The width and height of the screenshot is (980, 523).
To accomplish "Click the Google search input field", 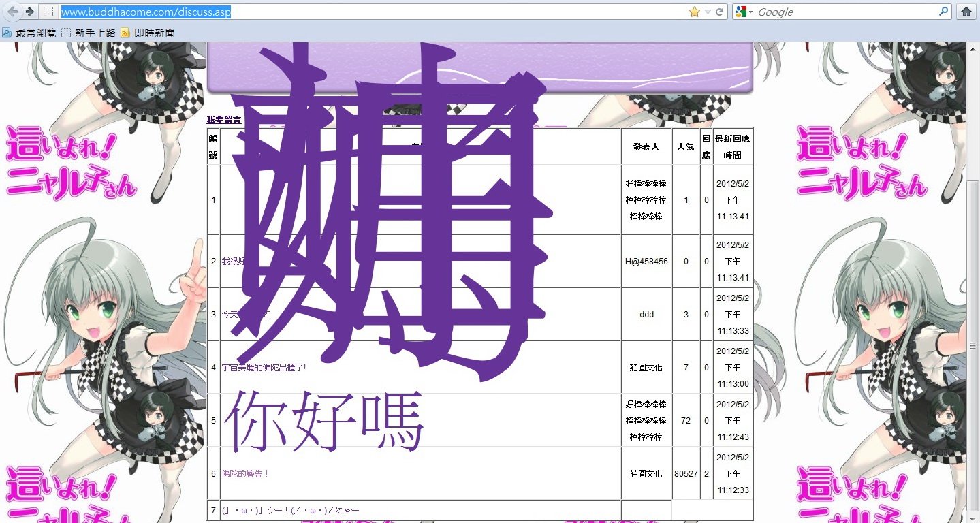I will click(x=846, y=12).
